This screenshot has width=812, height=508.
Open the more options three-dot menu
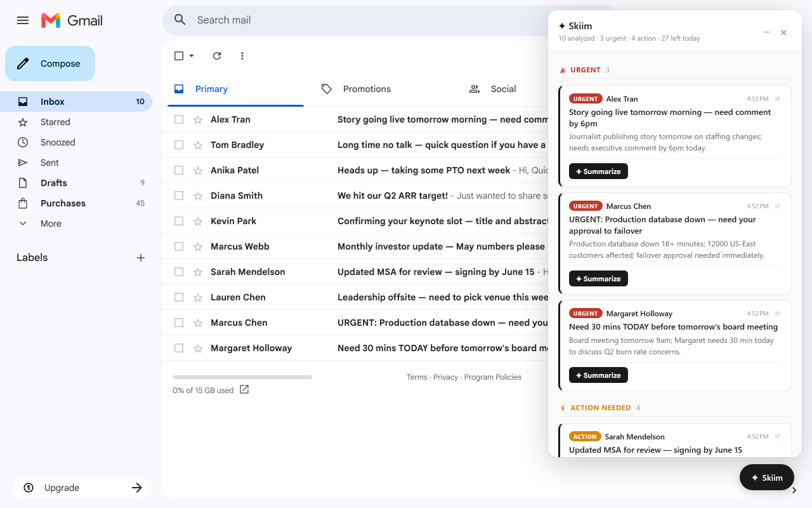click(x=242, y=56)
